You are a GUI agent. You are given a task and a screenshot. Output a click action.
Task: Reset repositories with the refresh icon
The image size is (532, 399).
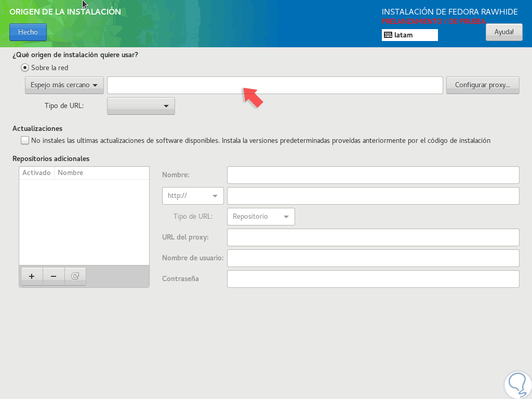75,276
